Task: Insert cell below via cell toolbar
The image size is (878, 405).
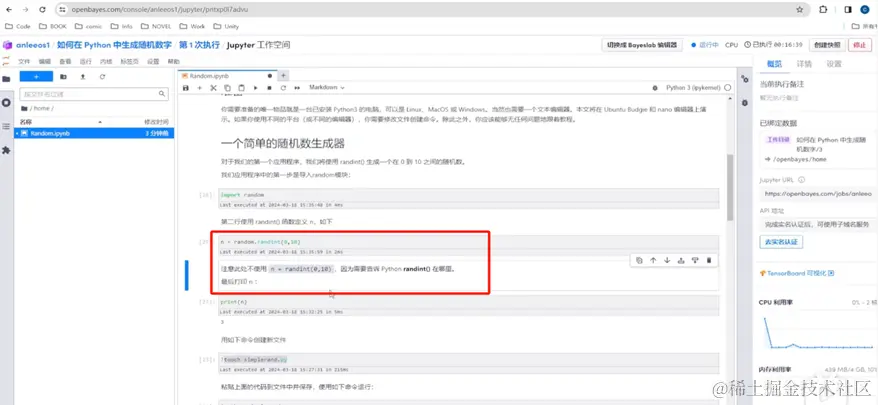Action: [695, 260]
